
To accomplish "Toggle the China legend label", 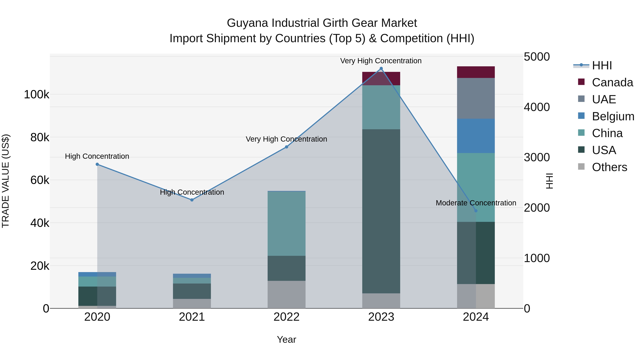I will pos(607,133).
